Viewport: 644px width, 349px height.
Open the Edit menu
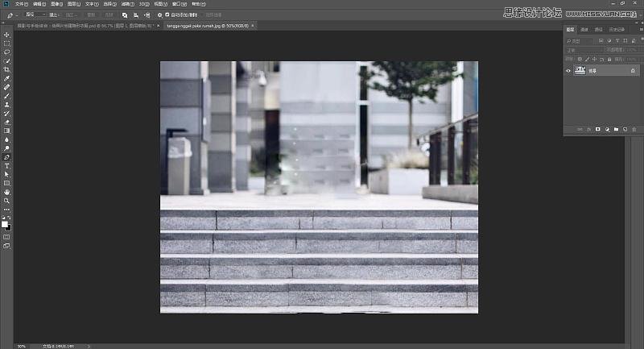tap(39, 4)
